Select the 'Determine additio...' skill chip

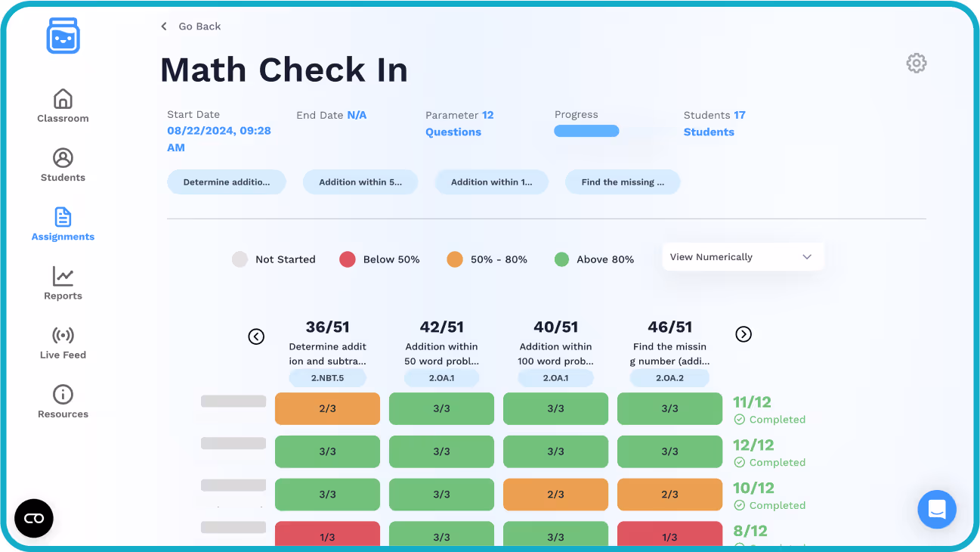pyautogui.click(x=226, y=181)
